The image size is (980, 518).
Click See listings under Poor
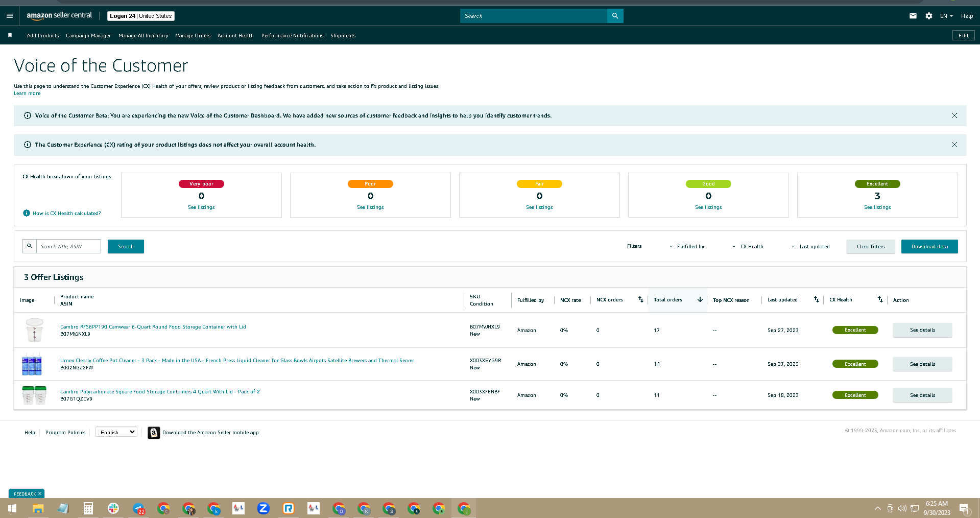[x=370, y=207]
